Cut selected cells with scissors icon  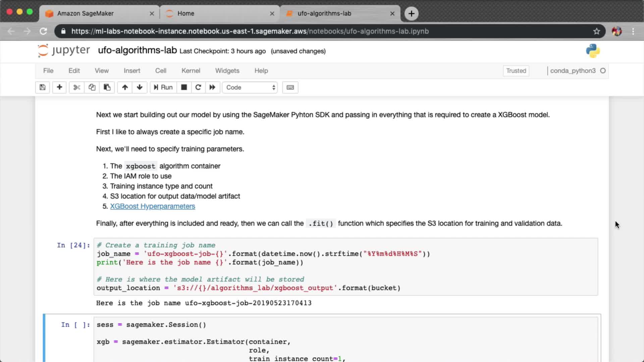click(77, 87)
